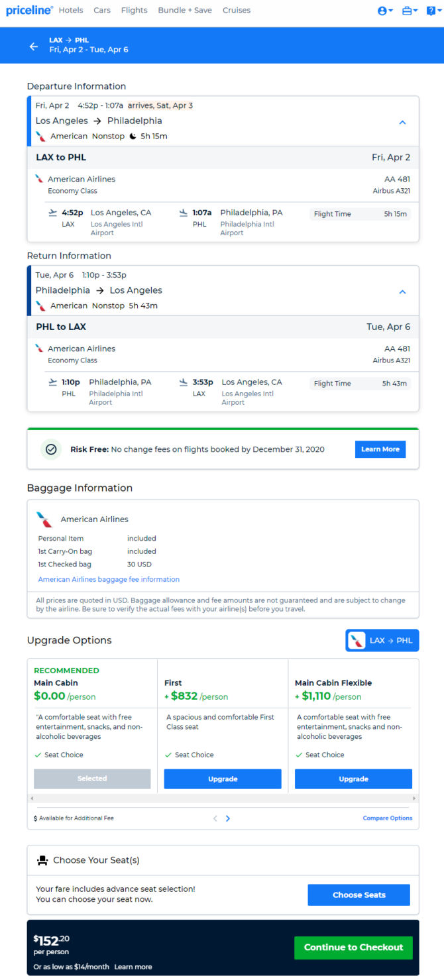This screenshot has height=980, width=444.
Task: Click the Risk Free checkmark icon
Action: (x=51, y=449)
